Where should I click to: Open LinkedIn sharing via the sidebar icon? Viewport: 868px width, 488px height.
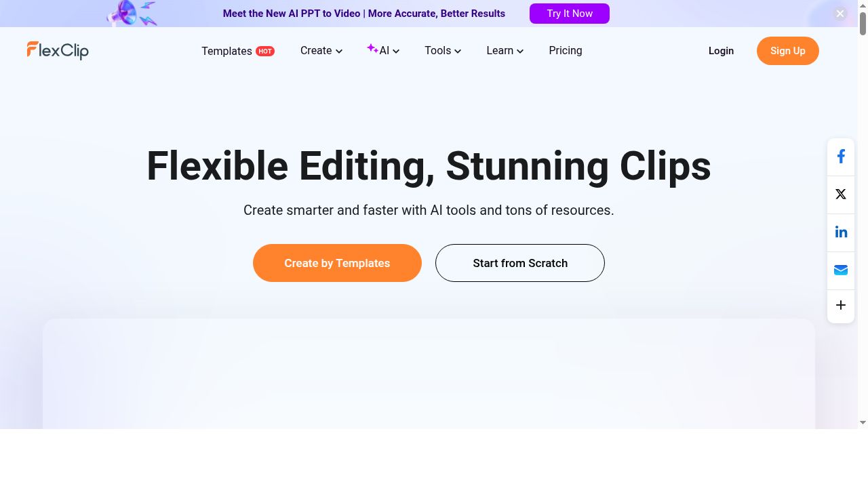click(841, 232)
